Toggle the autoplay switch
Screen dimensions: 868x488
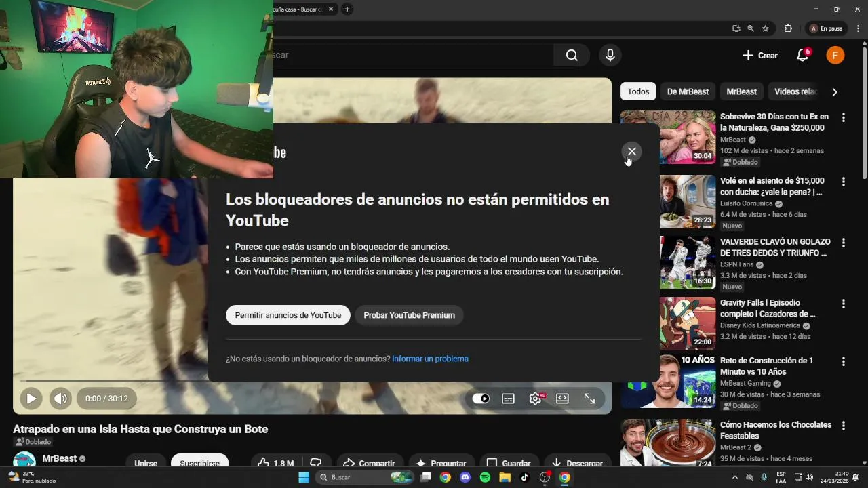[481, 399]
